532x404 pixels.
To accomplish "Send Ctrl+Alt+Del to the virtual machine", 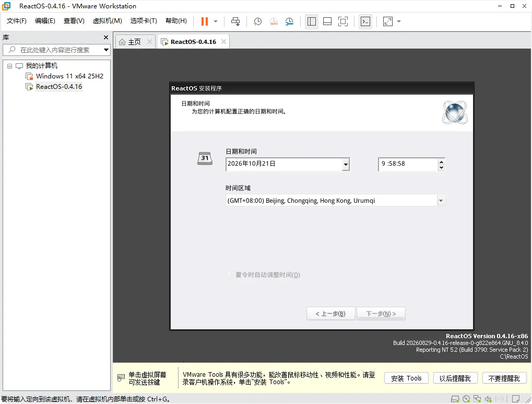I will [x=235, y=21].
